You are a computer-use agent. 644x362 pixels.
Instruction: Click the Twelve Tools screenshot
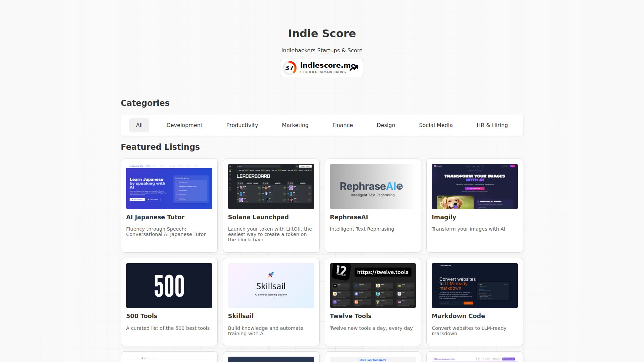click(373, 285)
